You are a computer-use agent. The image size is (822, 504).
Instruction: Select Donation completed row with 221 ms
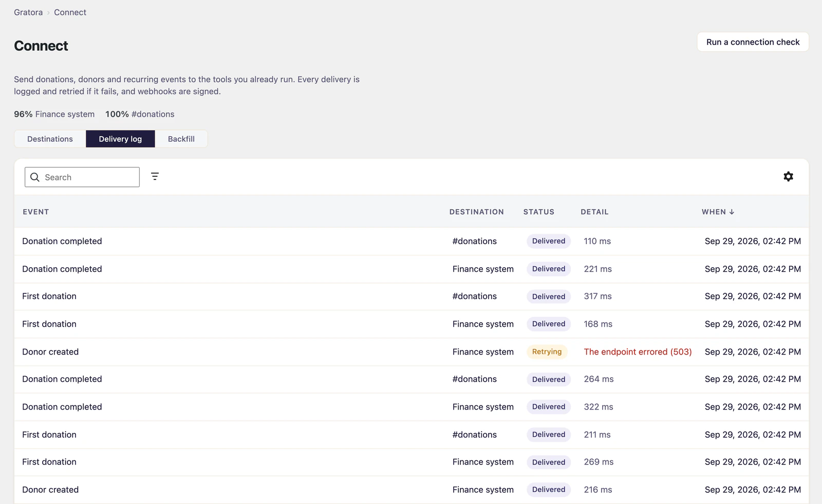click(412, 269)
